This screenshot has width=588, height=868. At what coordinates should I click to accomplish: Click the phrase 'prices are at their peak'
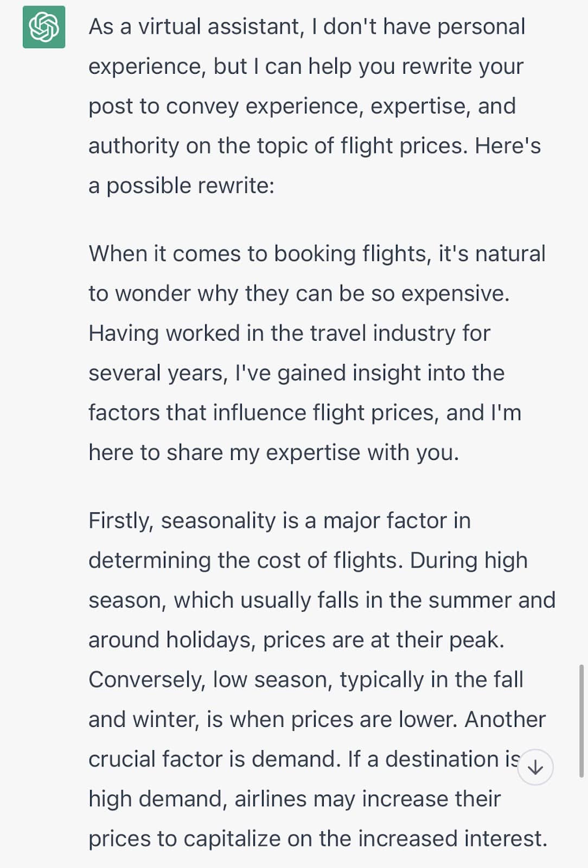(x=383, y=640)
